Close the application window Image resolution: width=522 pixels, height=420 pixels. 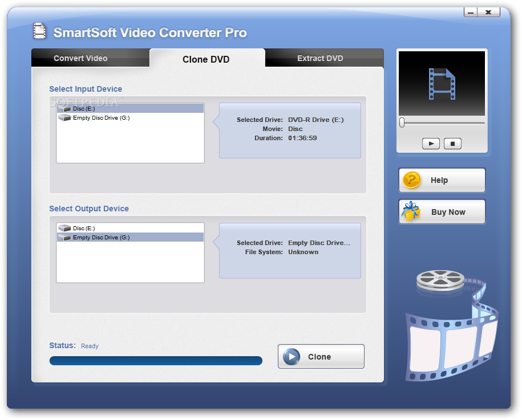coord(488,13)
